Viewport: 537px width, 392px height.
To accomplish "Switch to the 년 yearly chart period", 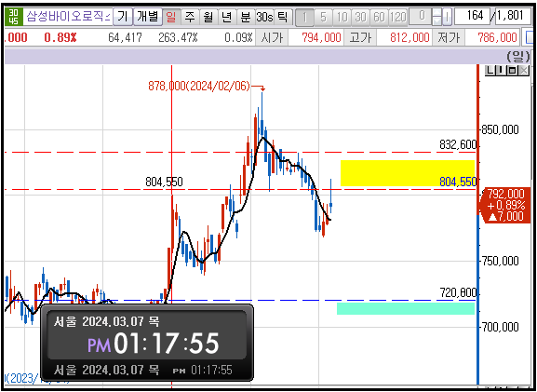I will tap(226, 17).
